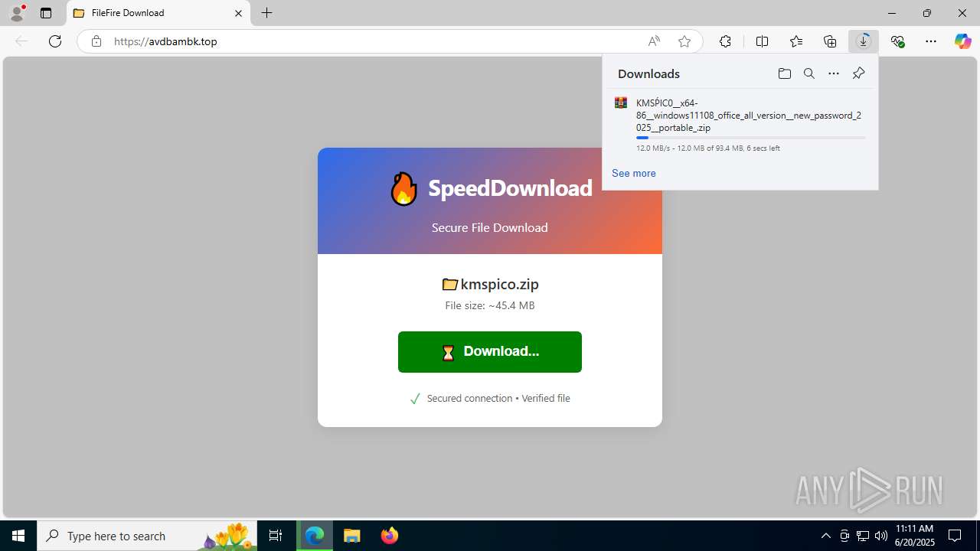Image resolution: width=980 pixels, height=551 pixels.
Task: Click the SpeedDownload flame logo
Action: click(403, 188)
